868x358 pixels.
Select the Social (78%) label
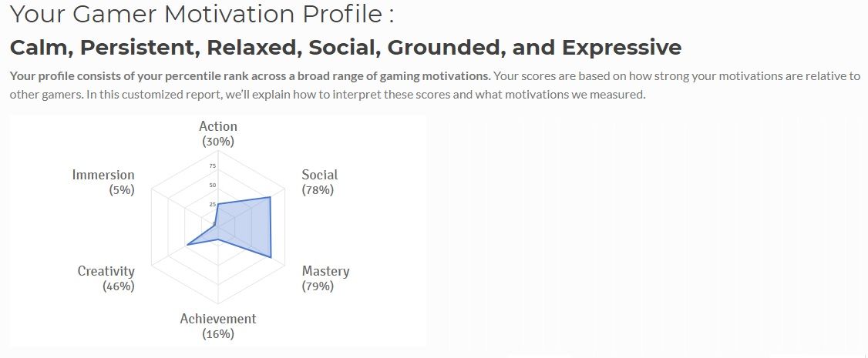click(x=319, y=182)
